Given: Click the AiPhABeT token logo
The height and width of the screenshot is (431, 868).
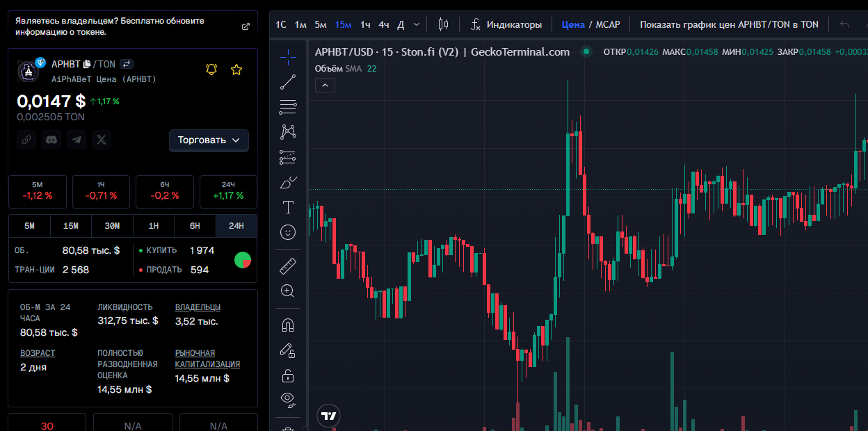Looking at the screenshot, I should [x=29, y=70].
